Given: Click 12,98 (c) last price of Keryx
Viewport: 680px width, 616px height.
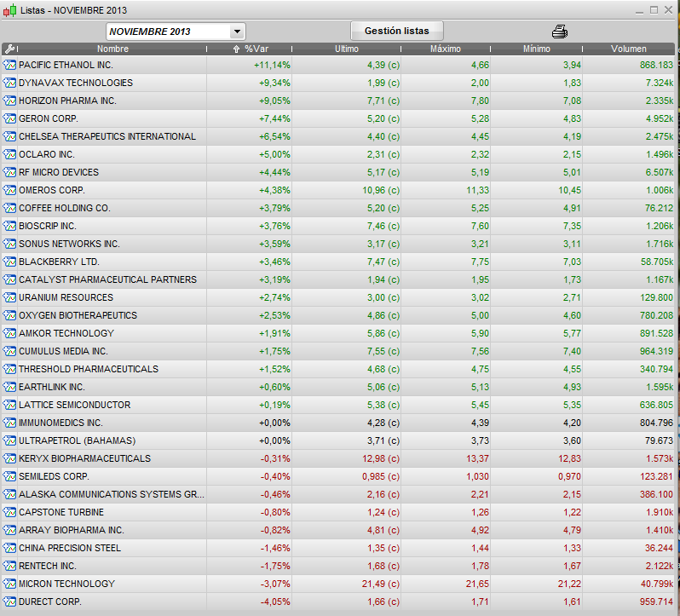Looking at the screenshot, I should [381, 458].
